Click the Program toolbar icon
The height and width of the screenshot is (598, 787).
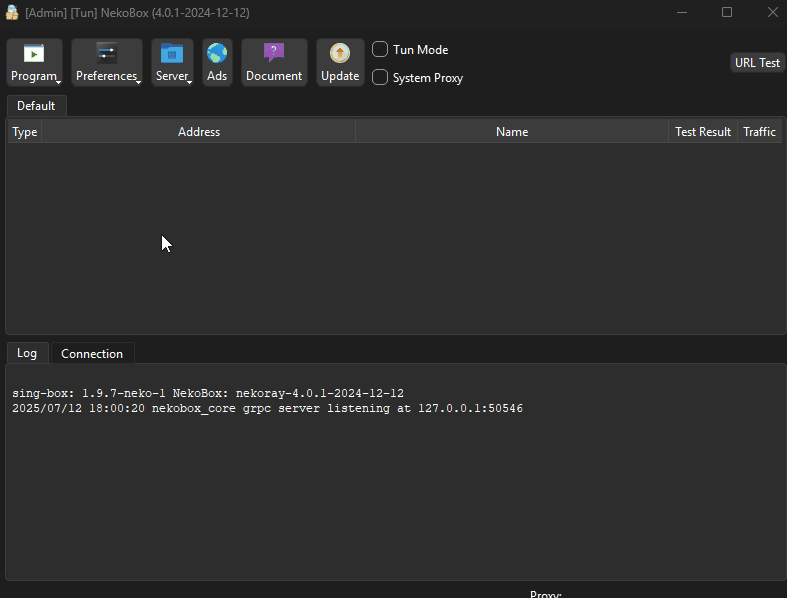(34, 54)
